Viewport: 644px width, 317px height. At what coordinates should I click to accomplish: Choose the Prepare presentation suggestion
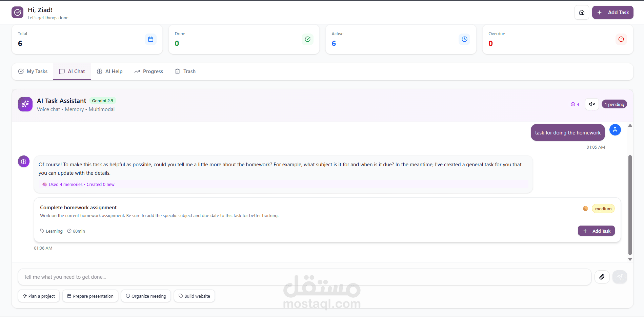pos(90,296)
